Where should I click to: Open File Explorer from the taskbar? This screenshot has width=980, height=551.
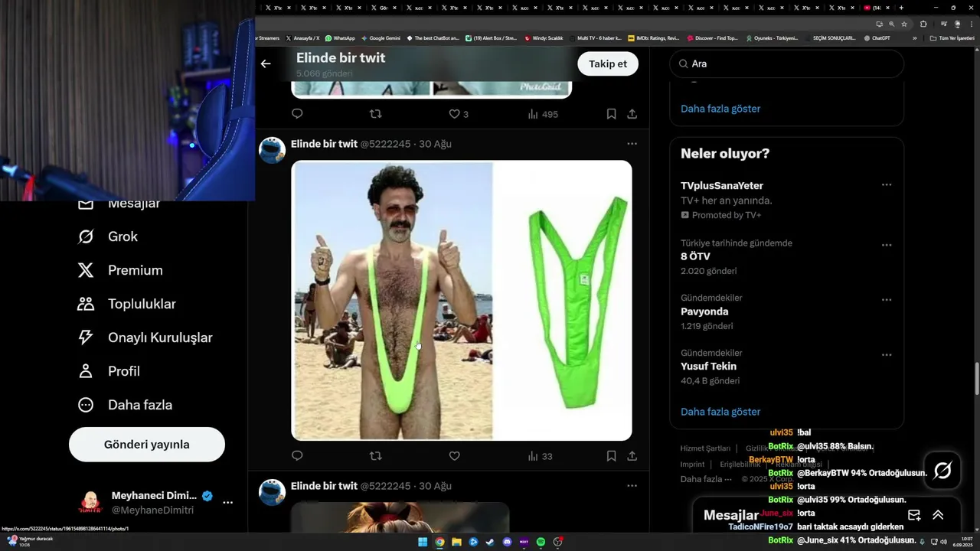coord(456,543)
